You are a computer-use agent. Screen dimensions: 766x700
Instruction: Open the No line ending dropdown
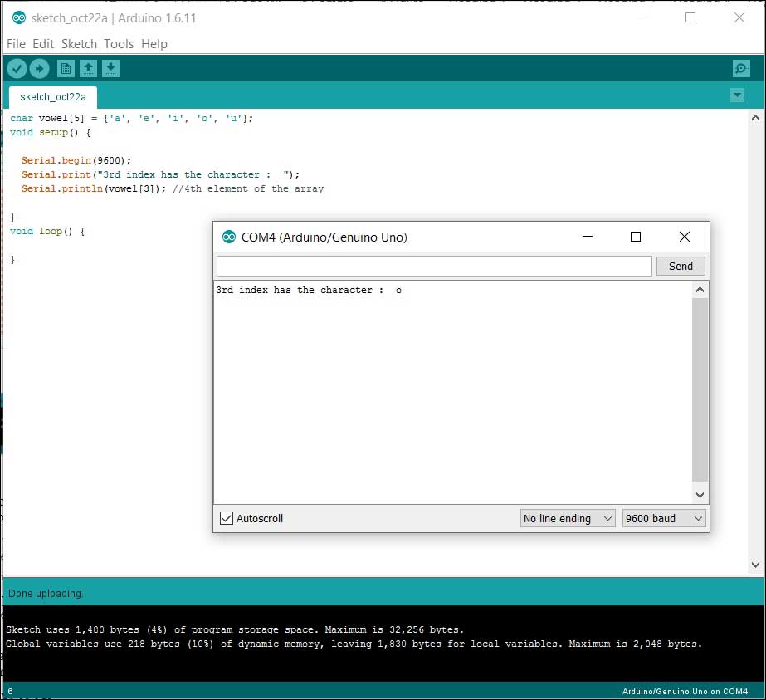pyautogui.click(x=568, y=518)
